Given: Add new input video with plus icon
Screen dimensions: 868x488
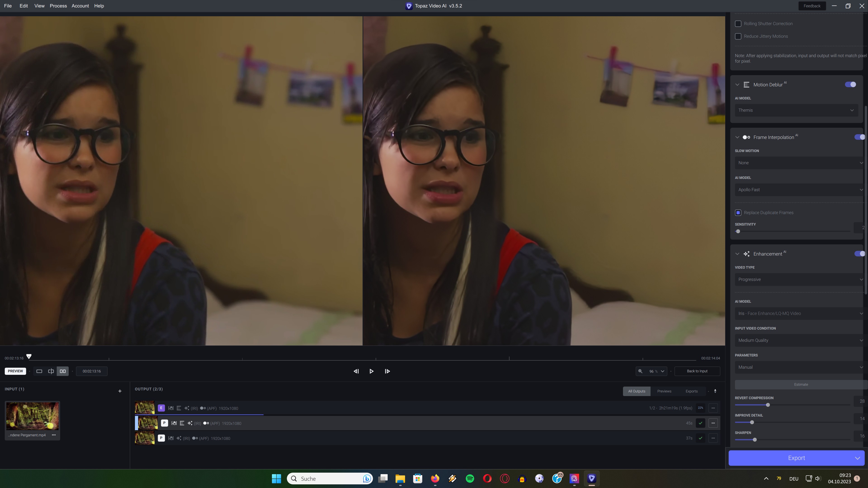Looking at the screenshot, I should tap(120, 391).
